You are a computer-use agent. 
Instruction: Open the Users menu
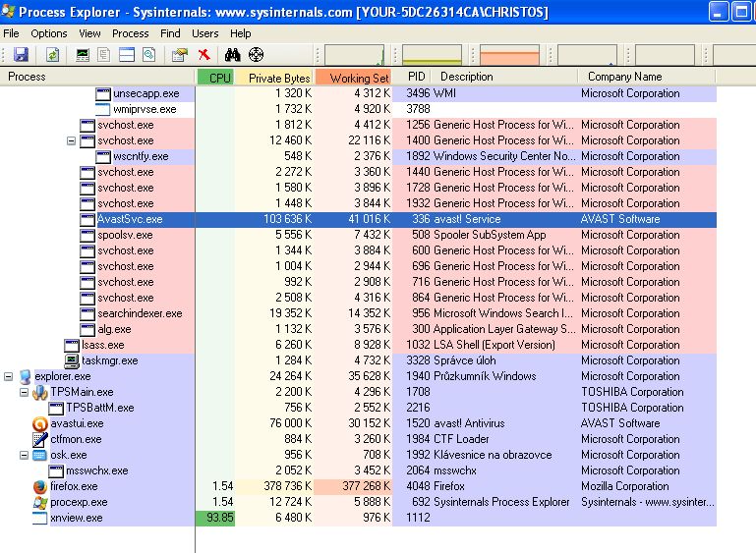point(204,33)
